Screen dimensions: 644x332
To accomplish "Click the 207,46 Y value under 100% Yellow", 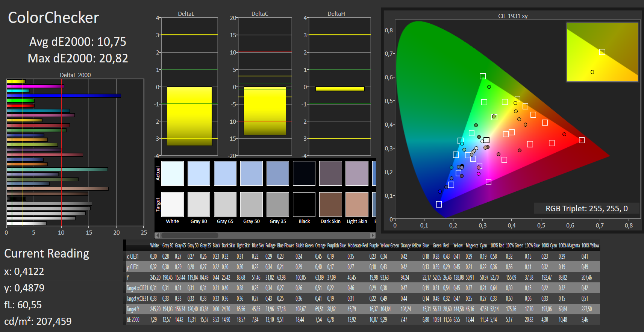I will [x=586, y=277].
